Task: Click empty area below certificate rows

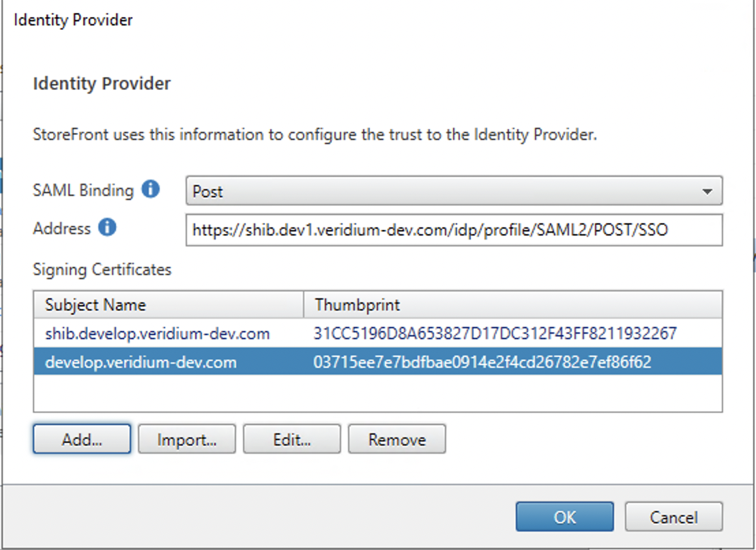Action: pyautogui.click(x=377, y=394)
